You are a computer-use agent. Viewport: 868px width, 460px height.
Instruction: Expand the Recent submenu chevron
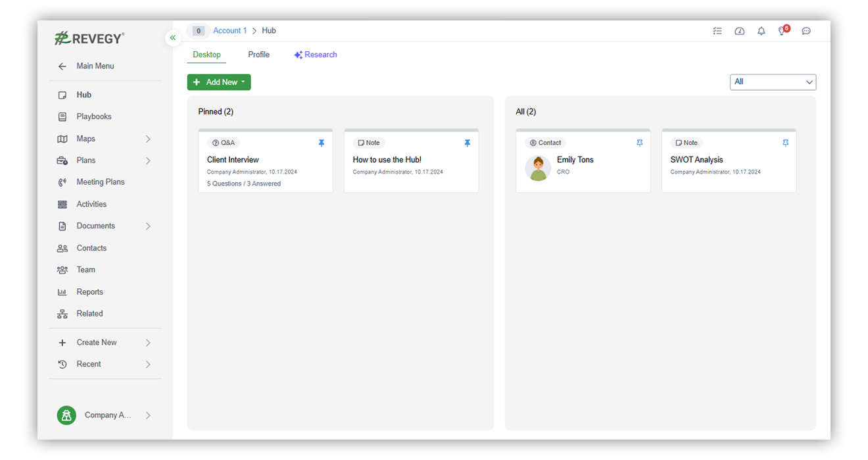(x=148, y=364)
